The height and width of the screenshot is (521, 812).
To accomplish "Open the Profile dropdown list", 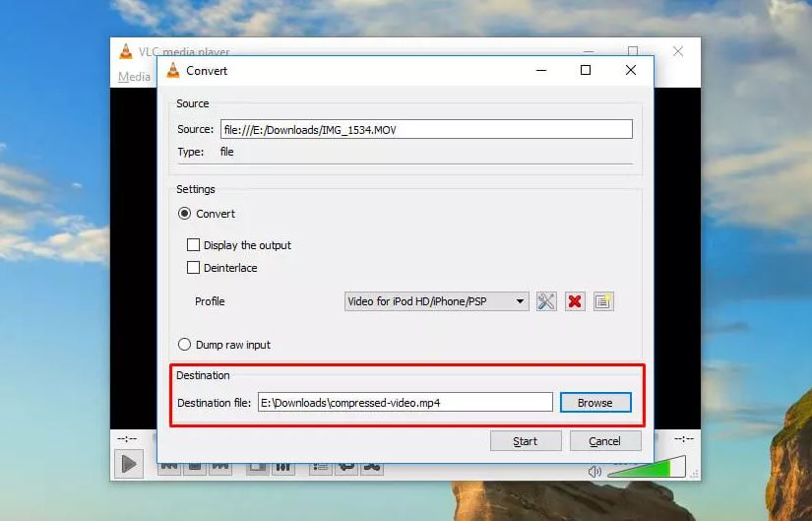I will (x=437, y=301).
